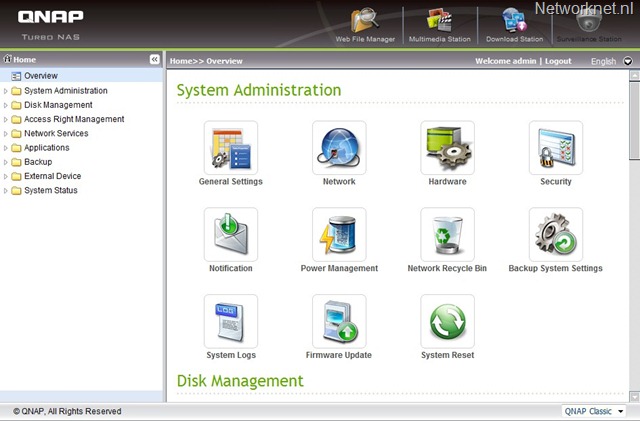Click Overview in the breadcrumb
The image size is (640, 421).
[224, 61]
